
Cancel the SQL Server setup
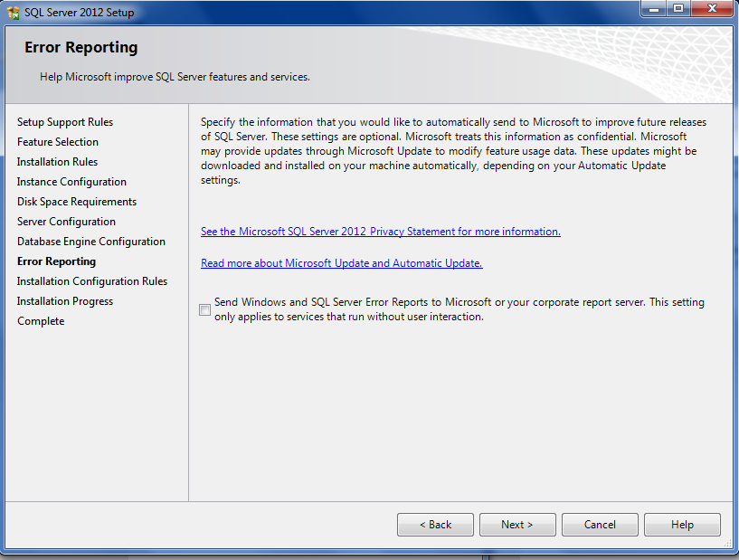(x=600, y=525)
